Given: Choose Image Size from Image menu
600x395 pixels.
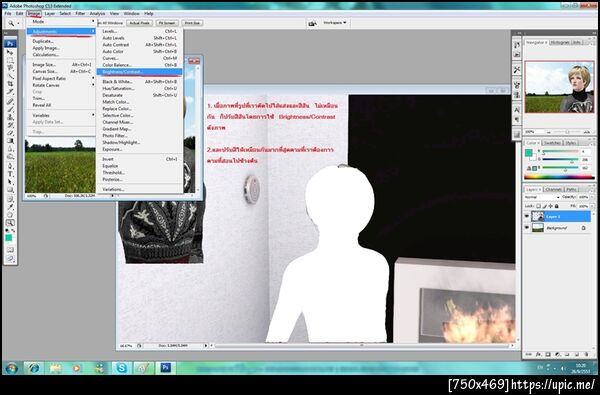Looking at the screenshot, I should click(x=60, y=65).
